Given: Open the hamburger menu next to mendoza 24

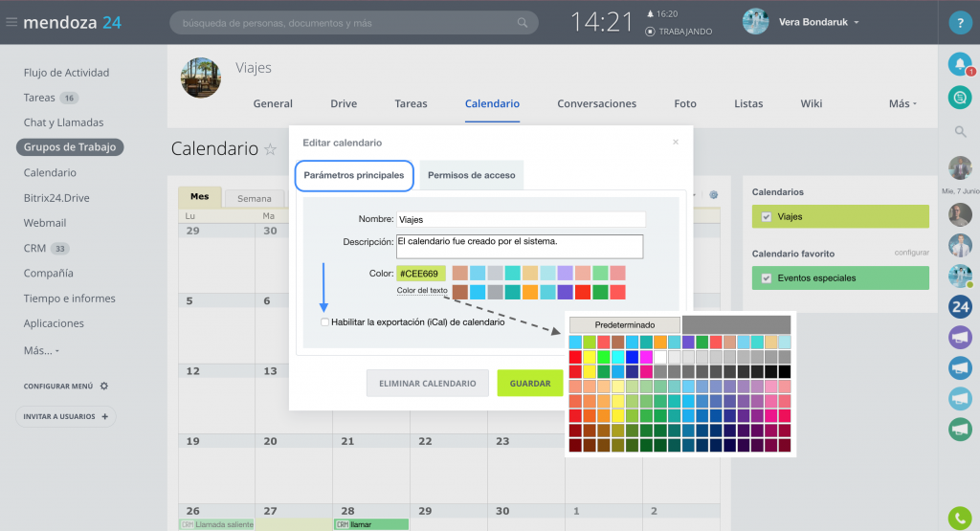Looking at the screenshot, I should coord(11,23).
